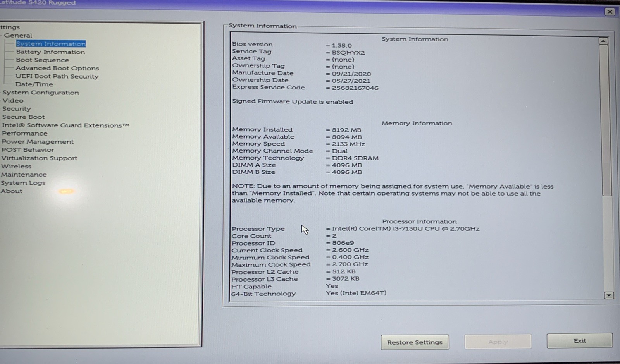Screen dimensions: 620x364
Task: Click Memory Installed value 8192 MB
Action: 346,130
